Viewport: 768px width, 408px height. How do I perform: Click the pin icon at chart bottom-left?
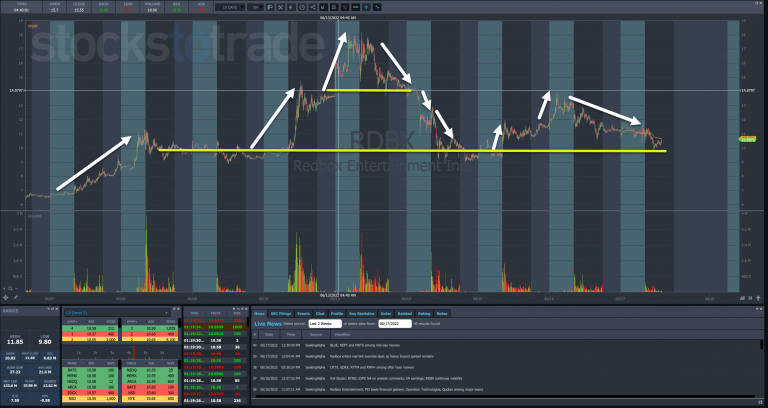(x=15, y=297)
